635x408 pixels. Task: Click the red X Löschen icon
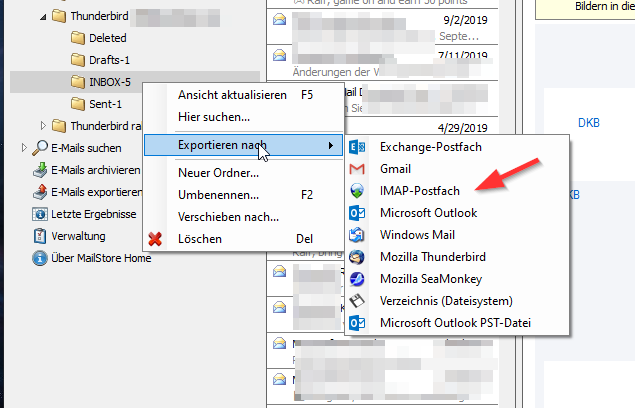point(155,239)
